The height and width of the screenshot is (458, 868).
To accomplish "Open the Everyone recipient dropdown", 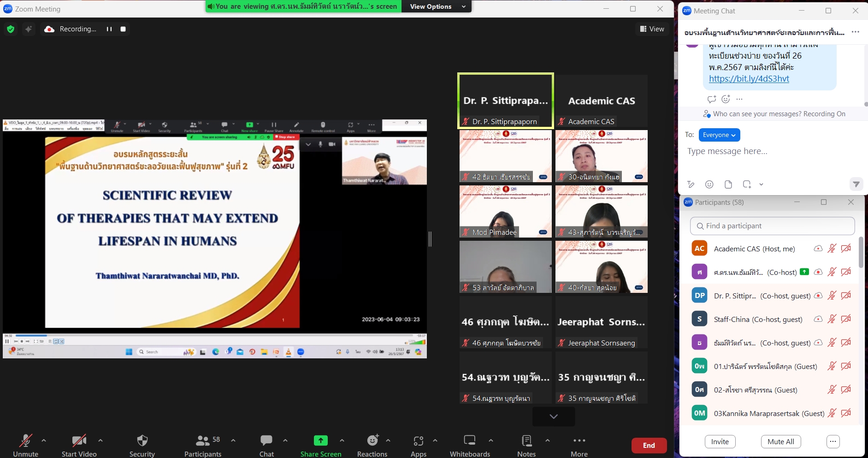I will (x=719, y=135).
